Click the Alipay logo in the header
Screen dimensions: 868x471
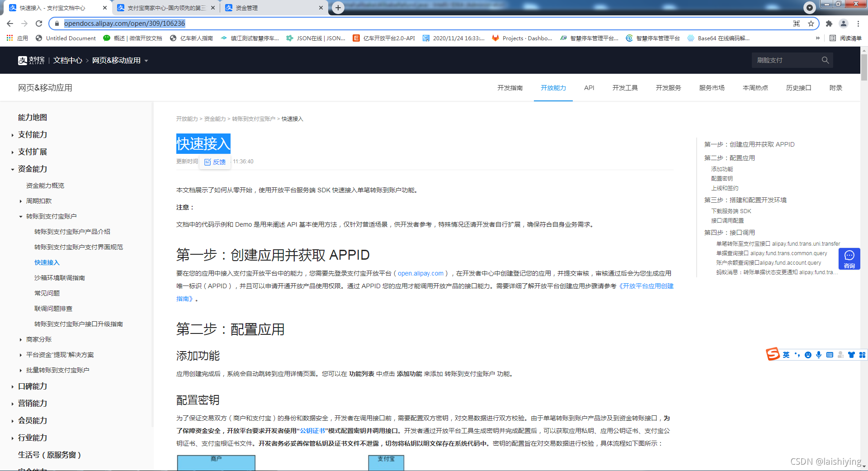pos(31,60)
